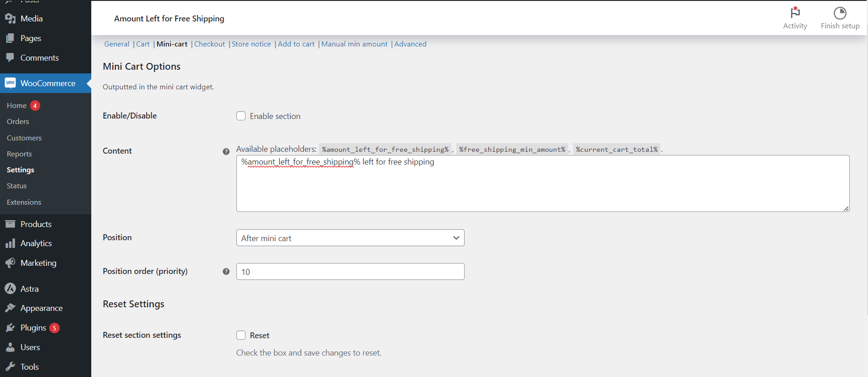Screen dimensions: 868x377
Task: Open the Astra menu icon
Action: (10, 289)
